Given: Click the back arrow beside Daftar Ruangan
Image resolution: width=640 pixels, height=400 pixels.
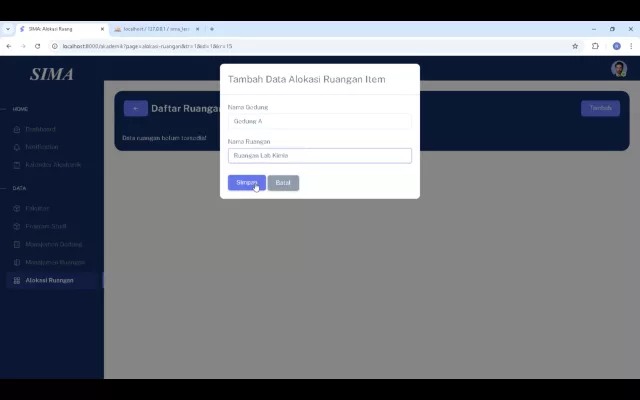Looking at the screenshot, I should click(x=136, y=108).
